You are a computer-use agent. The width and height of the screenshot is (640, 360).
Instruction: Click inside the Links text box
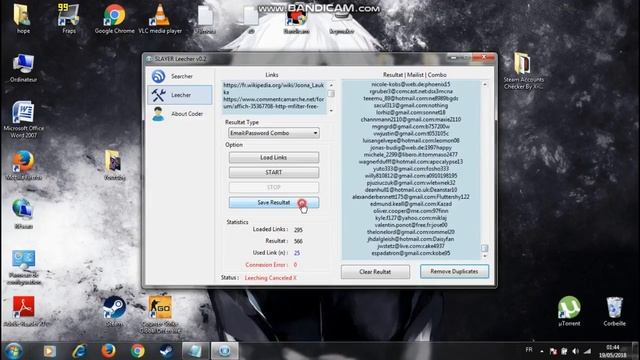click(x=274, y=97)
